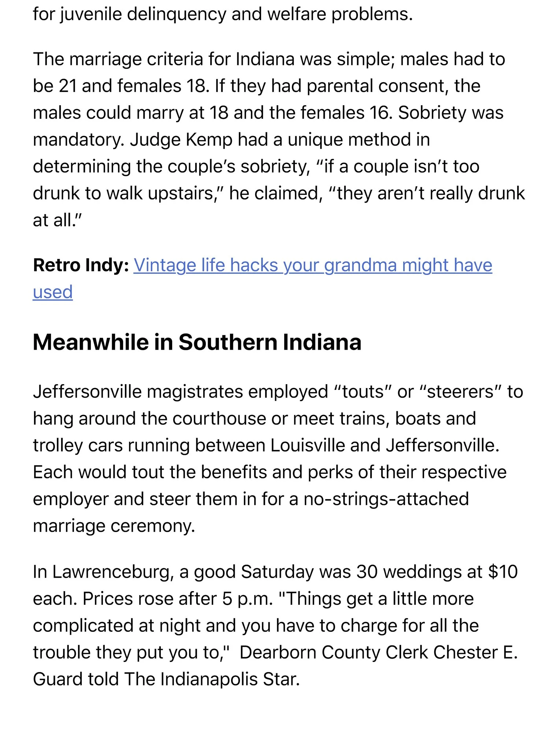
Task: Click the quoted word 'steerers'
Action: [x=460, y=392]
